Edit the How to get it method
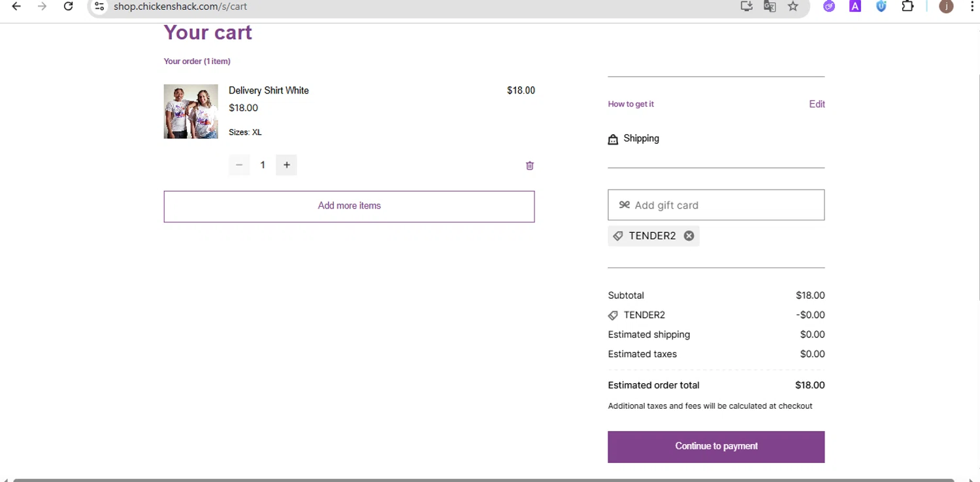The width and height of the screenshot is (980, 482). (817, 104)
